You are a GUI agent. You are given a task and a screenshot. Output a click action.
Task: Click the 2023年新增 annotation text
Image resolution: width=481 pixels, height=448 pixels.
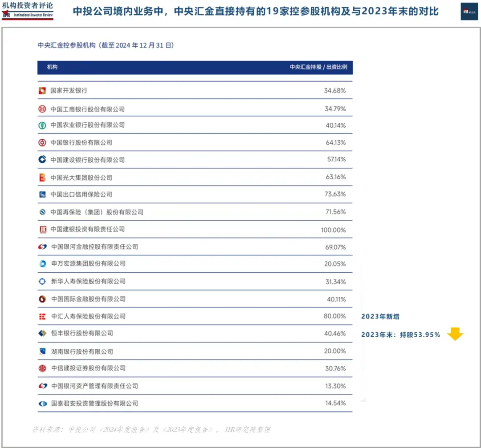click(x=380, y=317)
